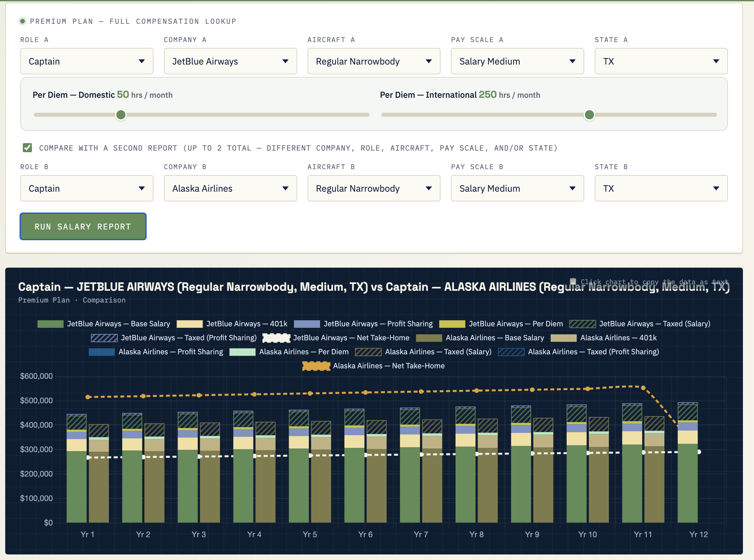Click the Per Diem Domestic slider handle

(x=121, y=115)
